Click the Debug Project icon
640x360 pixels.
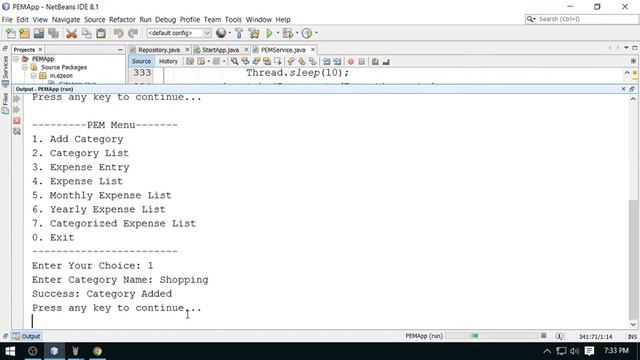tap(288, 33)
